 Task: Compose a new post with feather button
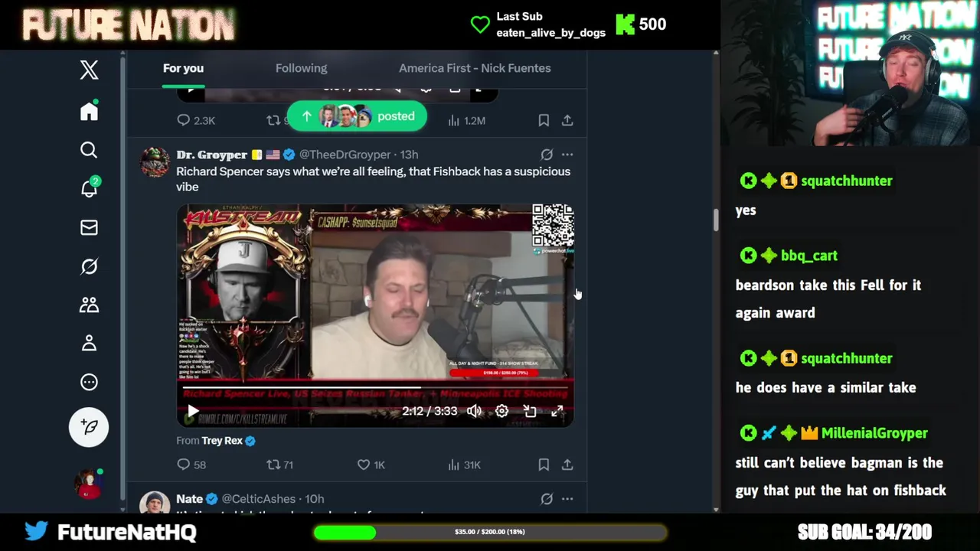(89, 427)
